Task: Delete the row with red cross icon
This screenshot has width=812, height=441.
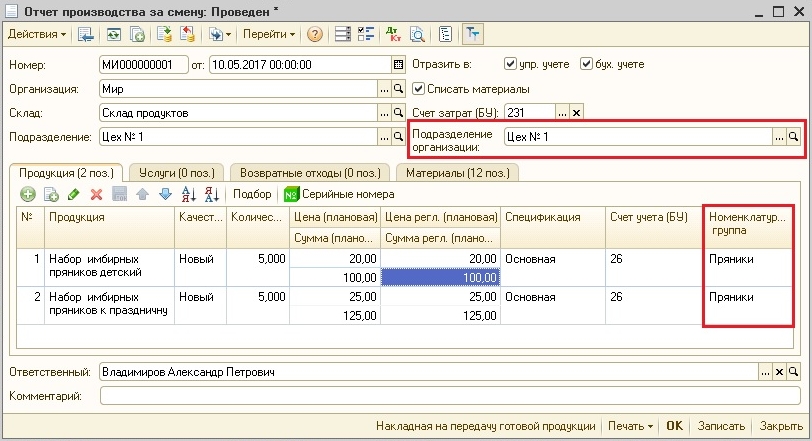Action: (96, 195)
